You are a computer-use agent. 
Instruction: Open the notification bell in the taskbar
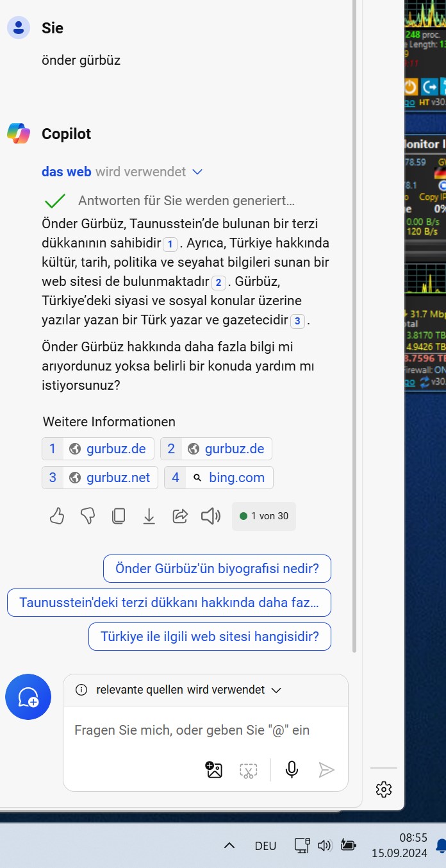pos(441,846)
